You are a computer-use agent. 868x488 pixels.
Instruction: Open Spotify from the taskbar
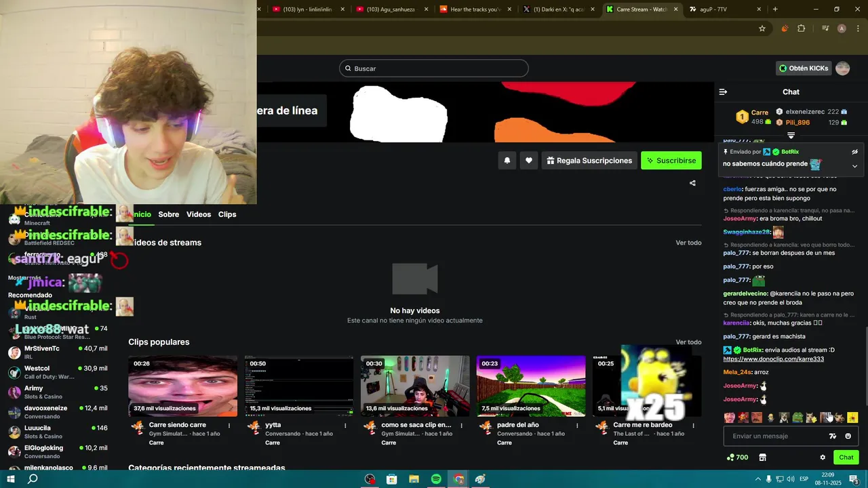click(x=436, y=479)
